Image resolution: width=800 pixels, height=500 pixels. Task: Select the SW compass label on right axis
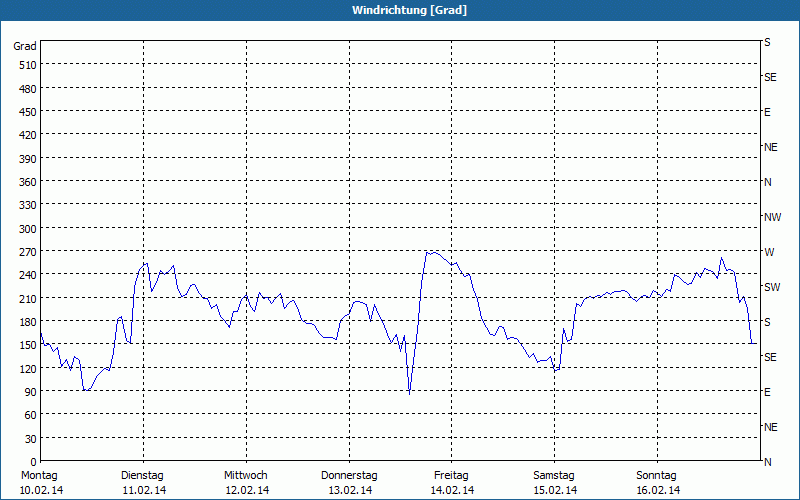point(772,287)
